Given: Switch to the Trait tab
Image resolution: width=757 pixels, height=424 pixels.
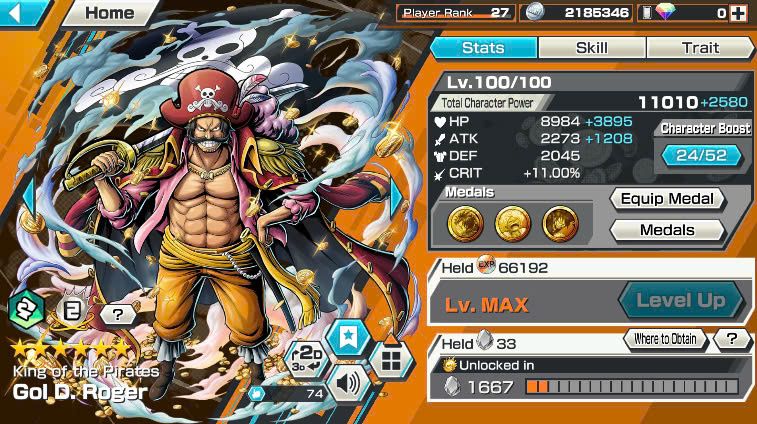Looking at the screenshot, I should [x=700, y=48].
